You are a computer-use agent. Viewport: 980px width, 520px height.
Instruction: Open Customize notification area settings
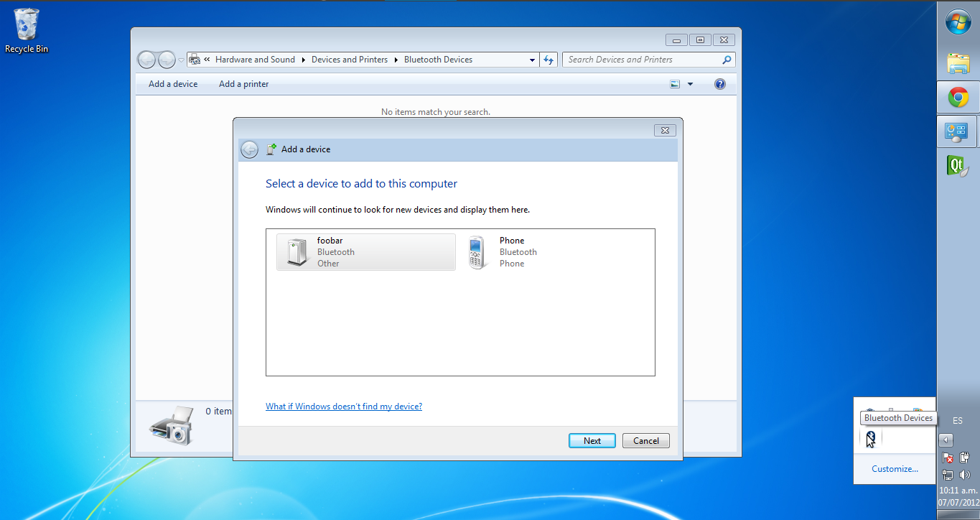pos(894,468)
